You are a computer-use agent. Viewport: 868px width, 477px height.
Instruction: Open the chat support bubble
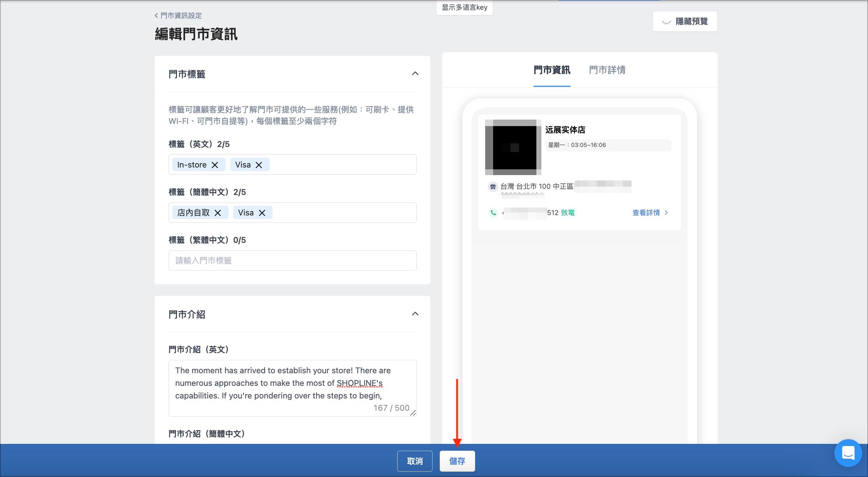(x=848, y=453)
